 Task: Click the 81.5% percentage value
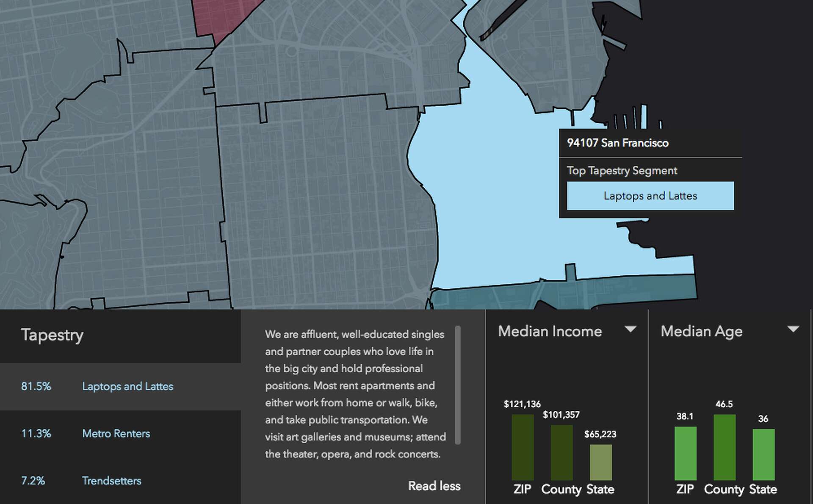pos(36,386)
